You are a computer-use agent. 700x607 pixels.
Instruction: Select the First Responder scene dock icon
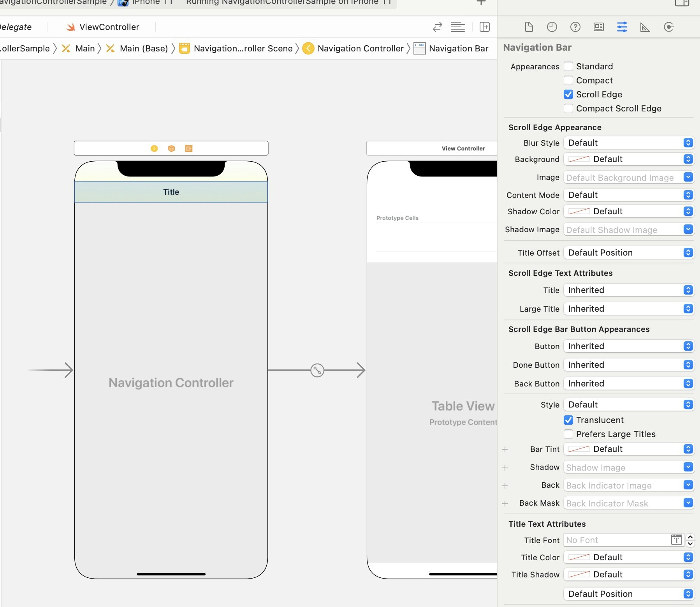(x=172, y=148)
